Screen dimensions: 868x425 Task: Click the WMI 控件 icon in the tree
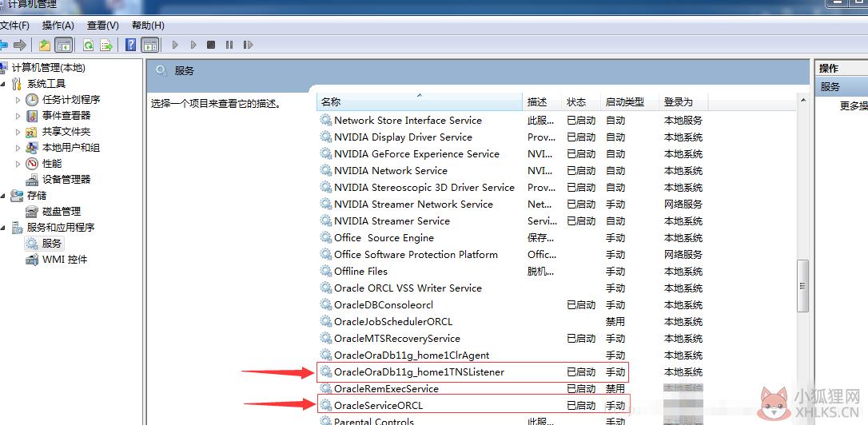click(x=32, y=260)
